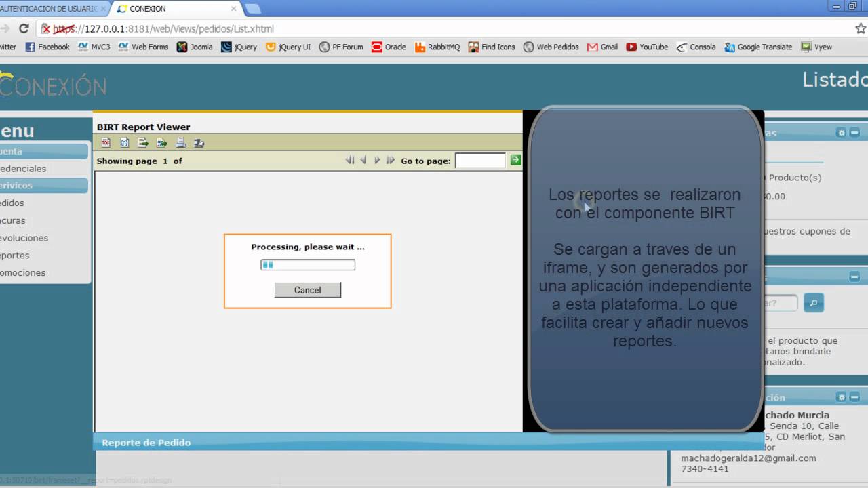Go to the previous report page

363,161
